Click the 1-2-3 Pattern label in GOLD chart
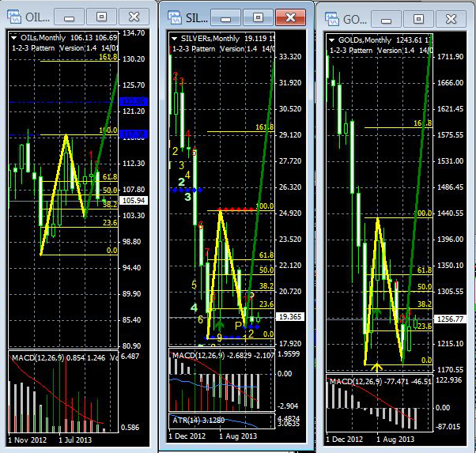This screenshot has height=453, width=476. (351, 50)
